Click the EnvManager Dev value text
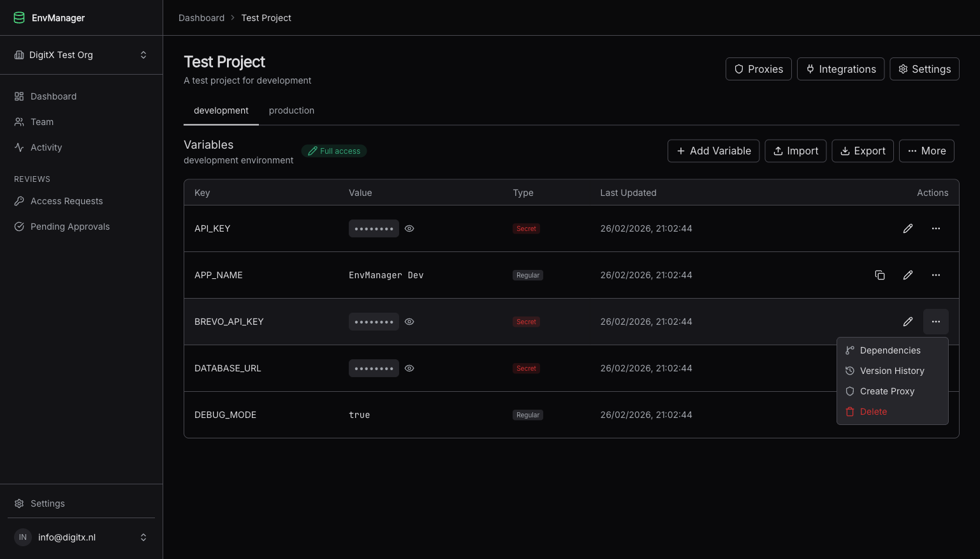The width and height of the screenshot is (980, 559). click(x=386, y=275)
